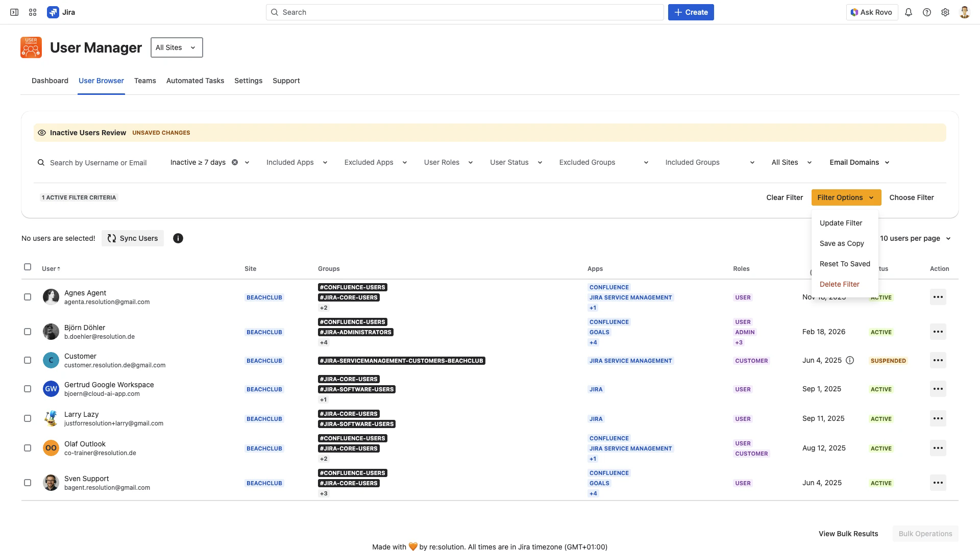Screen dimensions: 980x551
Task: Click View Bulk Results
Action: 848,534
